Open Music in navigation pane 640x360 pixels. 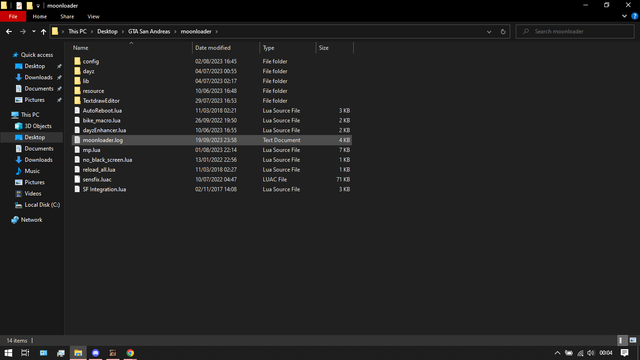coord(32,171)
